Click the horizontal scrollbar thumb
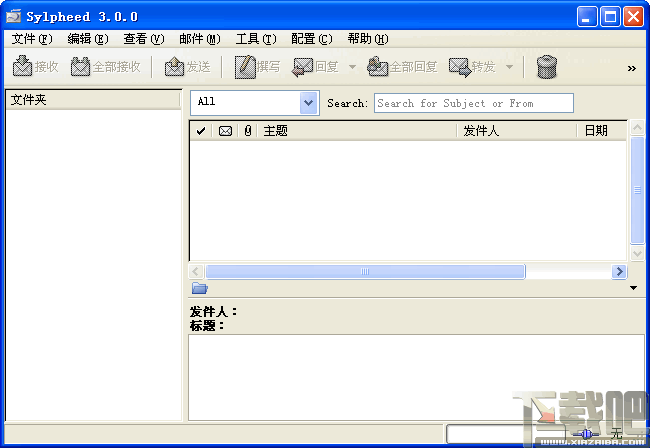The height and width of the screenshot is (448, 650). (x=366, y=271)
